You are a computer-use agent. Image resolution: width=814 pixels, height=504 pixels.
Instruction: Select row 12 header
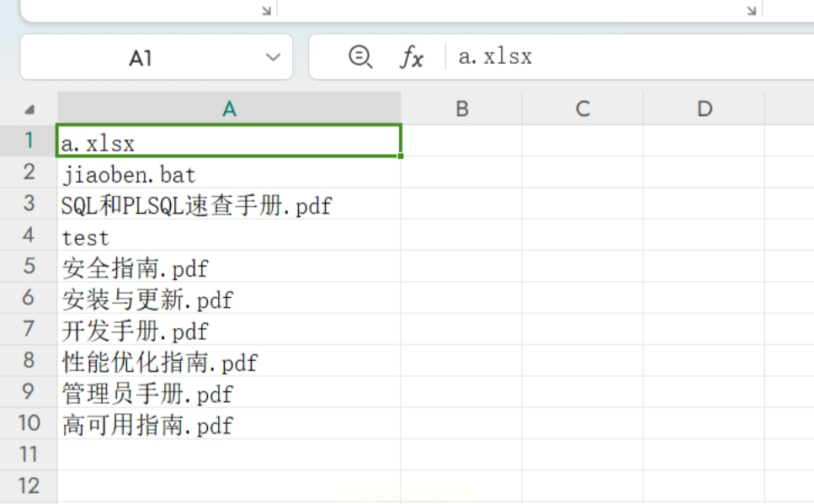click(29, 485)
